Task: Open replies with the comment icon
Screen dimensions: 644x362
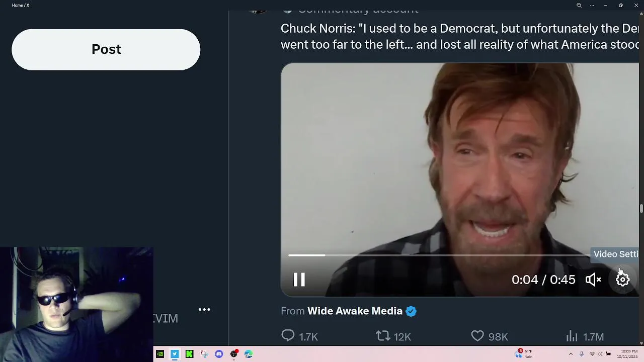Action: [288, 336]
